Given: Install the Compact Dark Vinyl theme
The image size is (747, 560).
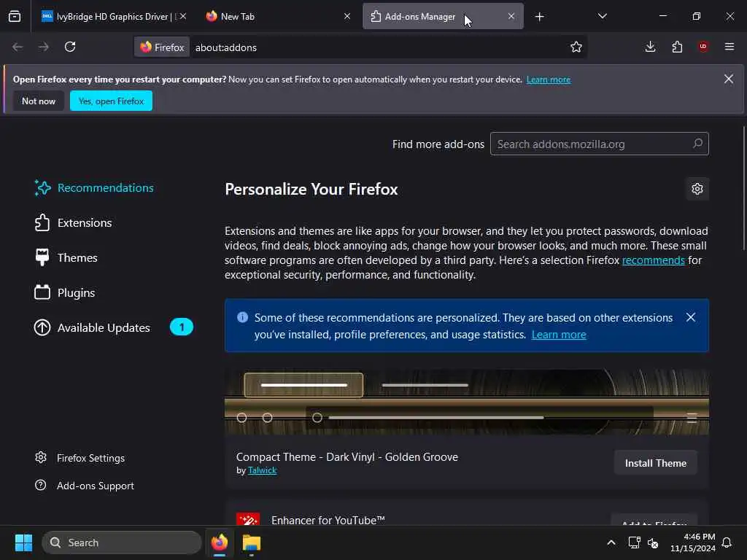Looking at the screenshot, I should coord(656,463).
